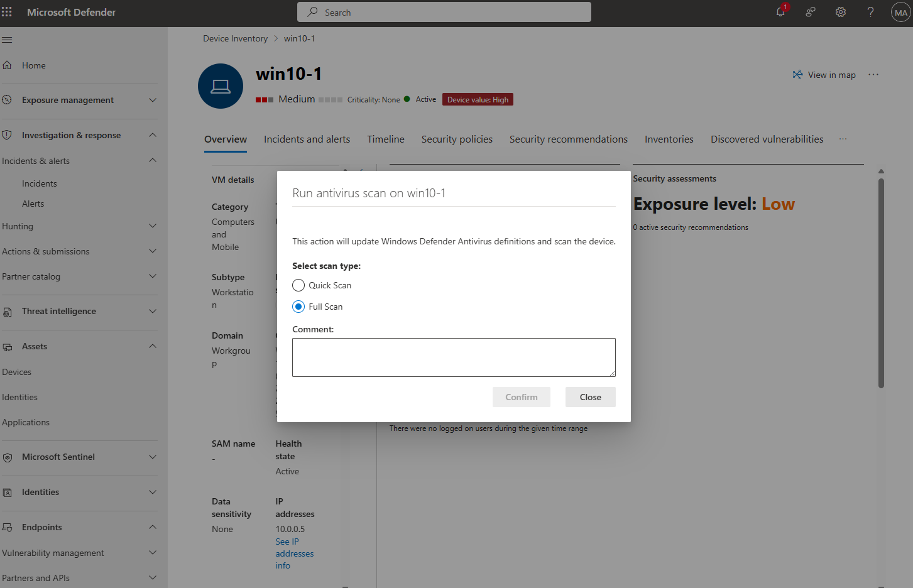Click the Identities section icon
This screenshot has width=913, height=588.
tap(8, 492)
